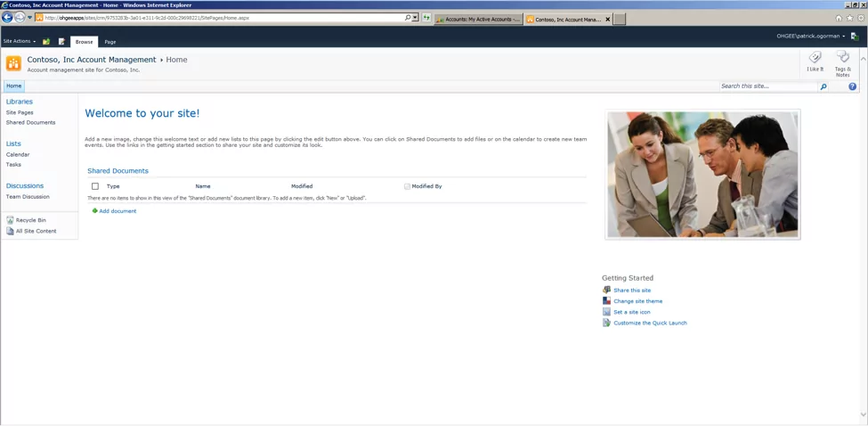Screen dimensions: 868x426
Task: Open the Share this site link
Action: point(632,291)
